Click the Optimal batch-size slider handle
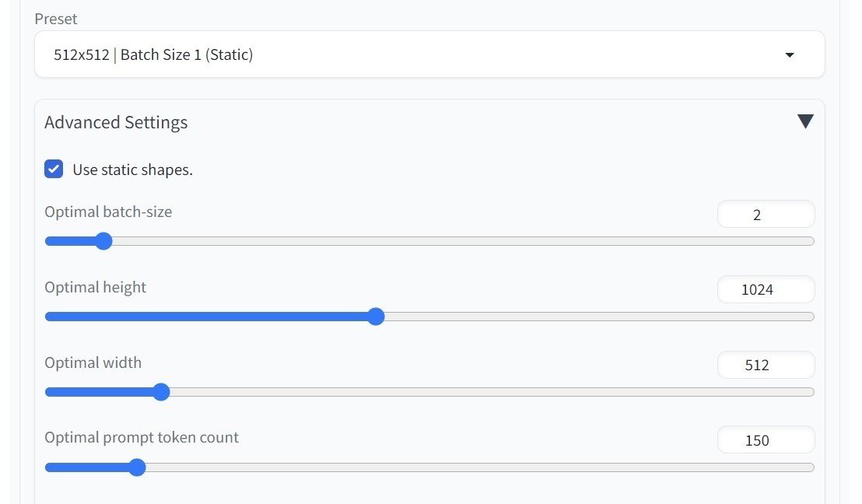 click(x=103, y=241)
